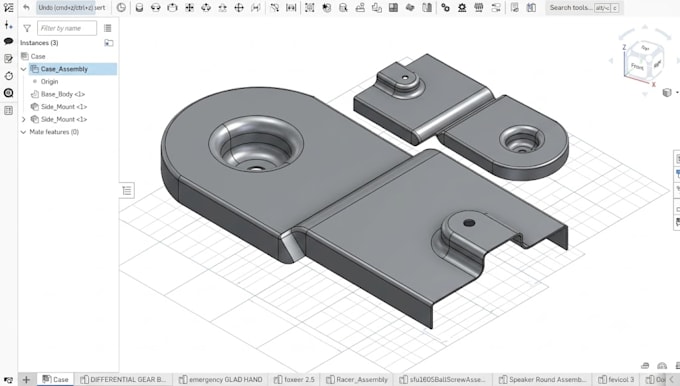Select the Ball mate tool
Image resolution: width=680 pixels, height=386 pixels.
[x=239, y=7]
